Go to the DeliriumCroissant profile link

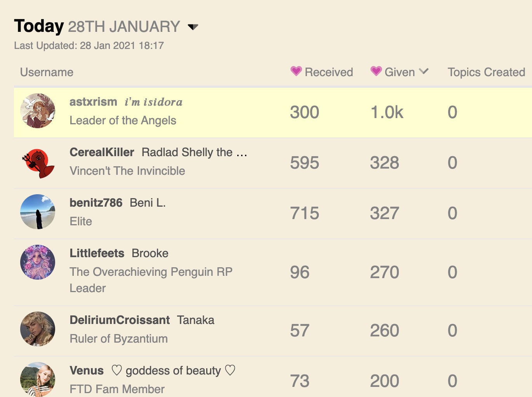pos(120,320)
